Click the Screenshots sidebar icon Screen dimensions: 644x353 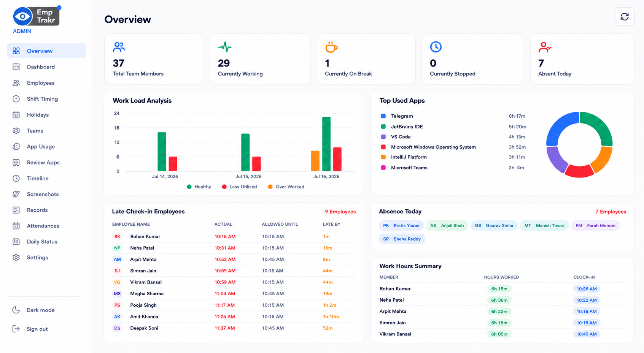[x=16, y=194]
